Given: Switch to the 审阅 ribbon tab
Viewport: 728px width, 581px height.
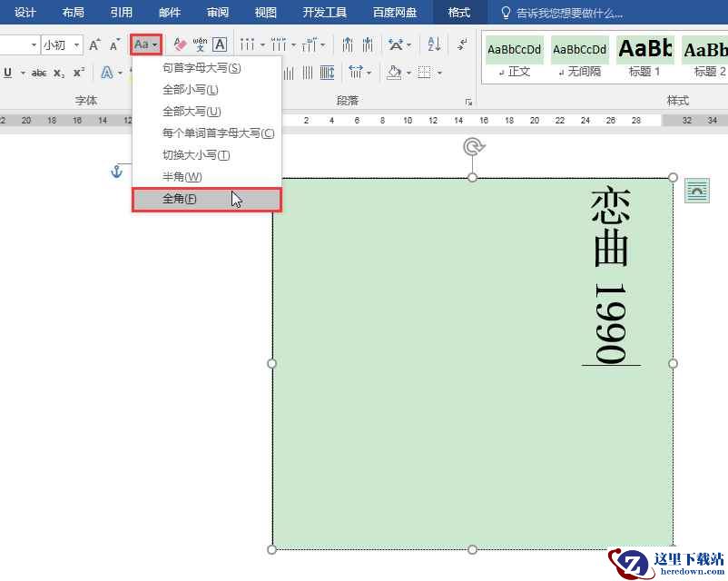Looking at the screenshot, I should (x=218, y=13).
